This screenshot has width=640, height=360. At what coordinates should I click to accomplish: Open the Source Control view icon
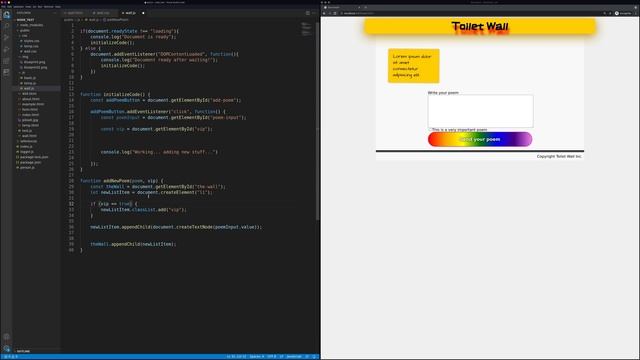(7, 37)
